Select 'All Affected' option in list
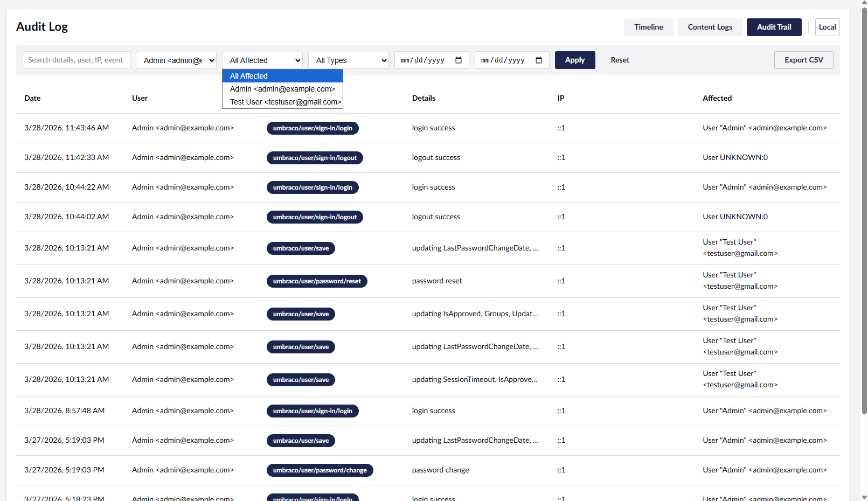 click(282, 76)
